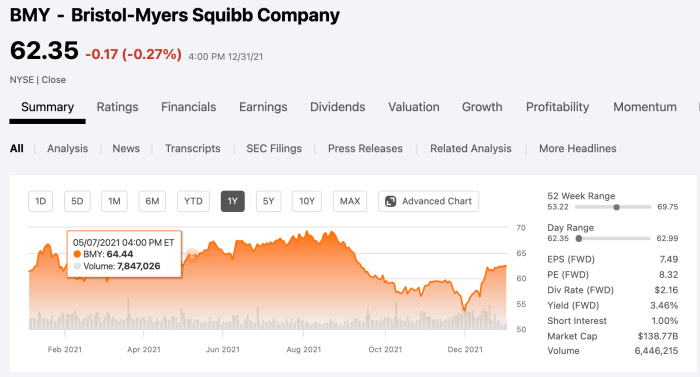Open the Financials tab

point(188,107)
